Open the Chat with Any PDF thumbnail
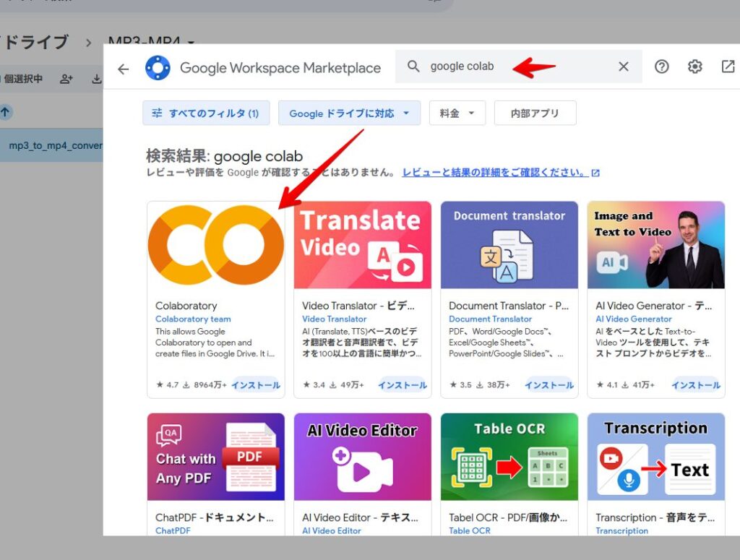 coord(215,457)
